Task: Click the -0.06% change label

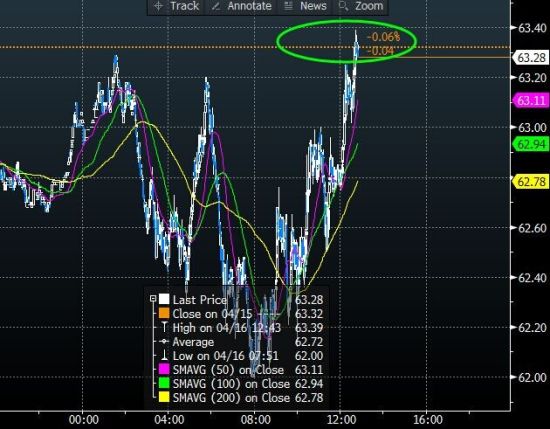Action: click(384, 36)
